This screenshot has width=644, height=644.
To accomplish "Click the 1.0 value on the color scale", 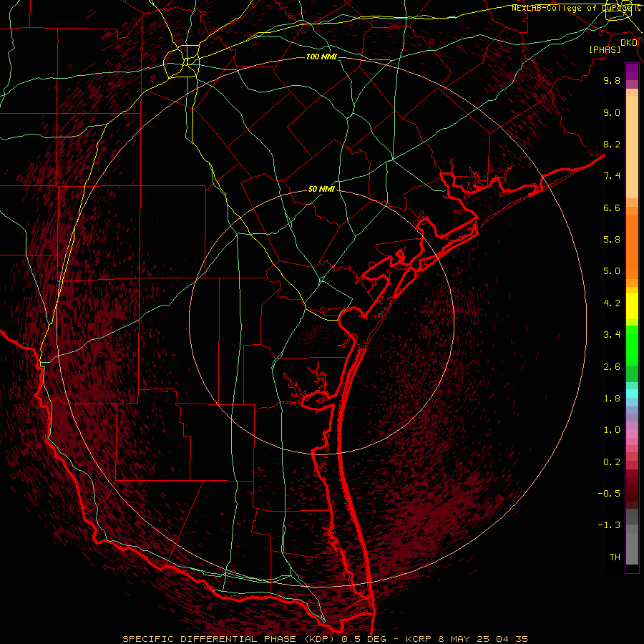I will tap(612, 430).
